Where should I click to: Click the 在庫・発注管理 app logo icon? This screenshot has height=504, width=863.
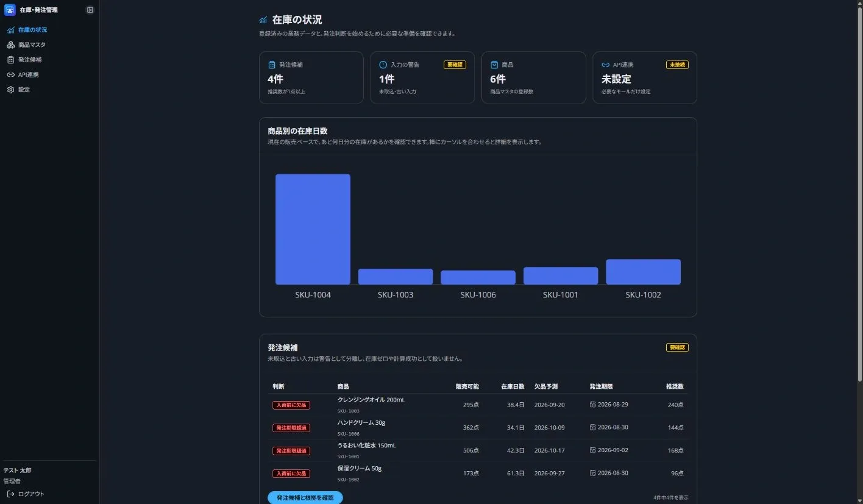click(10, 10)
